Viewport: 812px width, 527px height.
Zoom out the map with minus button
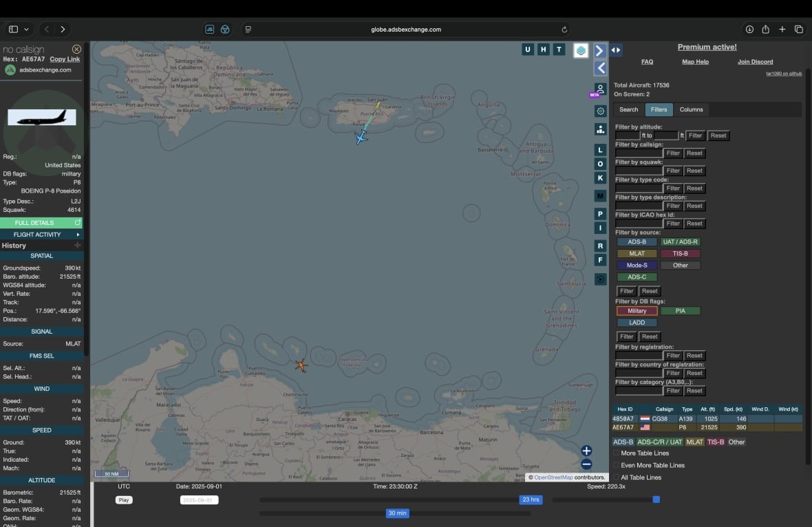tap(586, 464)
